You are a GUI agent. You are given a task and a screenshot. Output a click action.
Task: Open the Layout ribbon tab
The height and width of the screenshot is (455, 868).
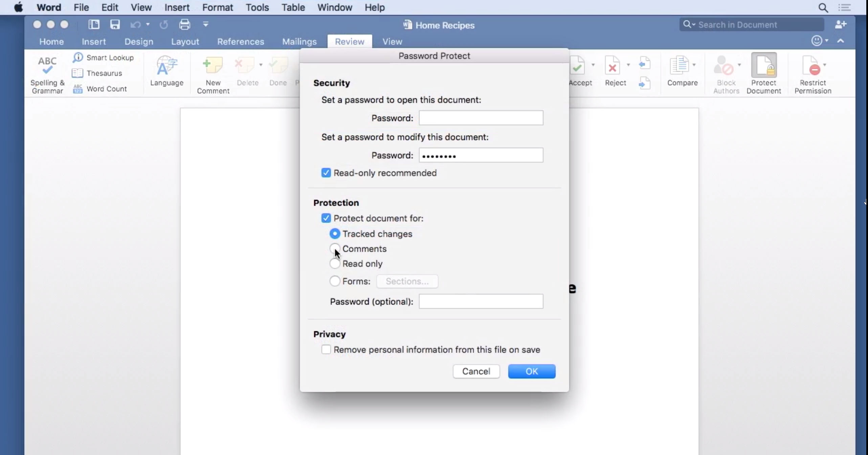tap(185, 42)
